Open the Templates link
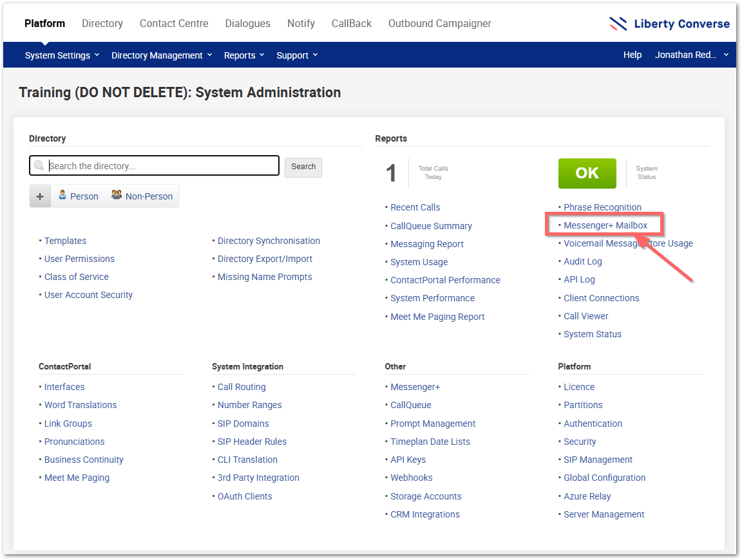 click(x=65, y=241)
